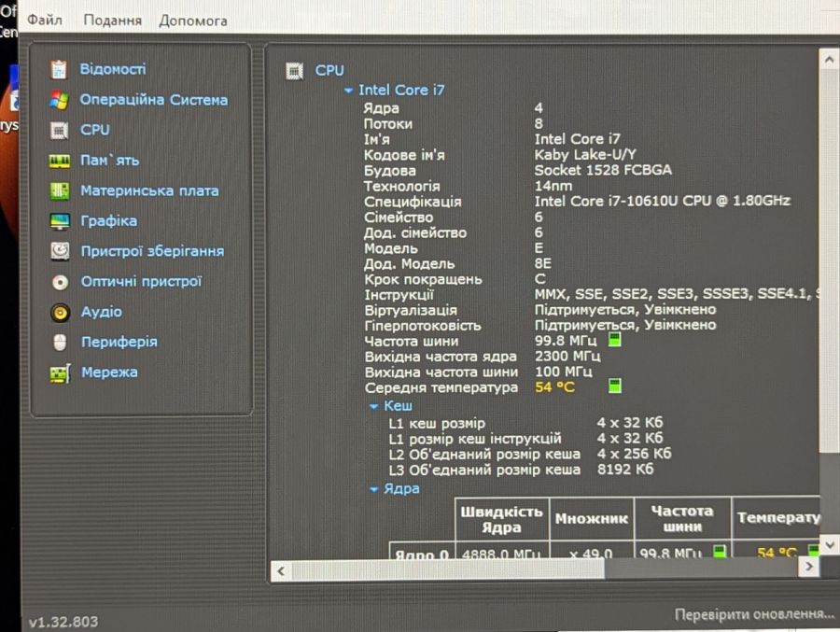The image size is (840, 632).
Task: Open the Допомога menu
Action: click(193, 21)
